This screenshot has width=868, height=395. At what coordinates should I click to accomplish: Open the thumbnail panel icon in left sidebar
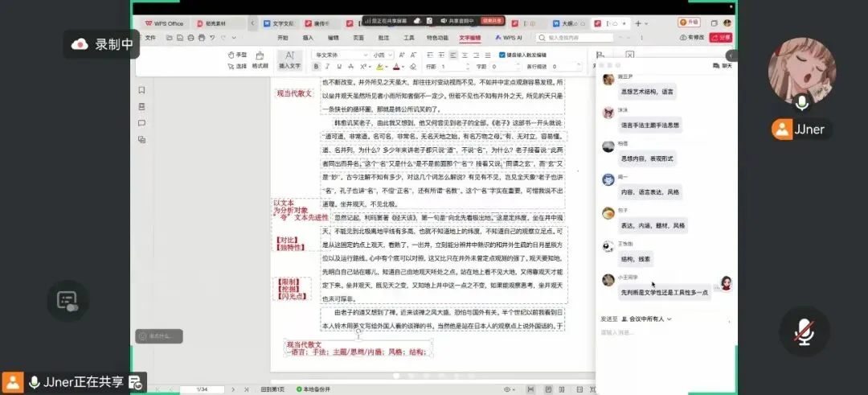click(141, 106)
